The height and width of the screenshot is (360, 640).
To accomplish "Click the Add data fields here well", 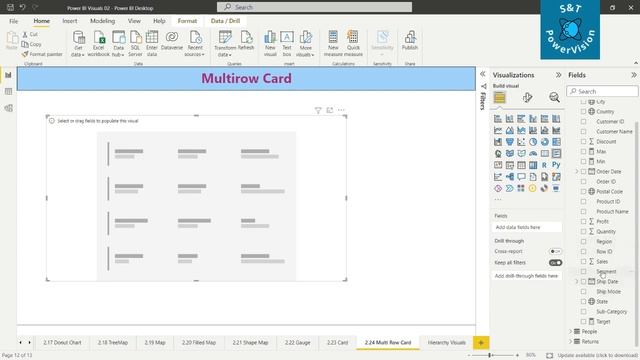I will [527, 227].
